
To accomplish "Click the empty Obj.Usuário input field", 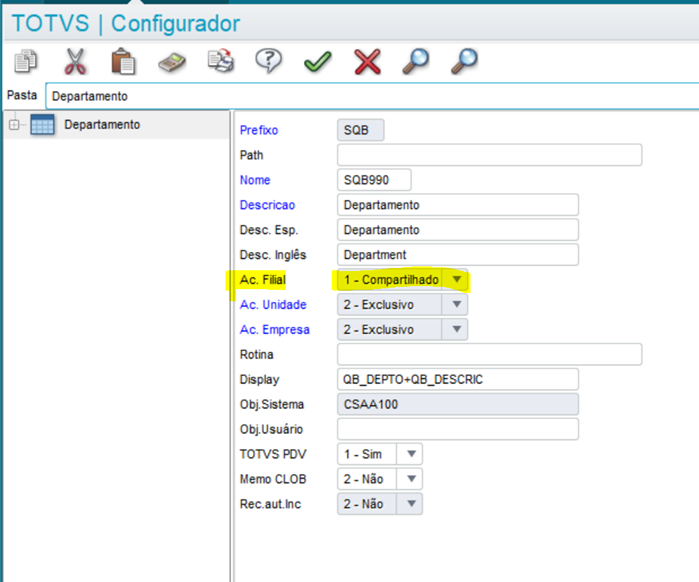I will point(458,429).
